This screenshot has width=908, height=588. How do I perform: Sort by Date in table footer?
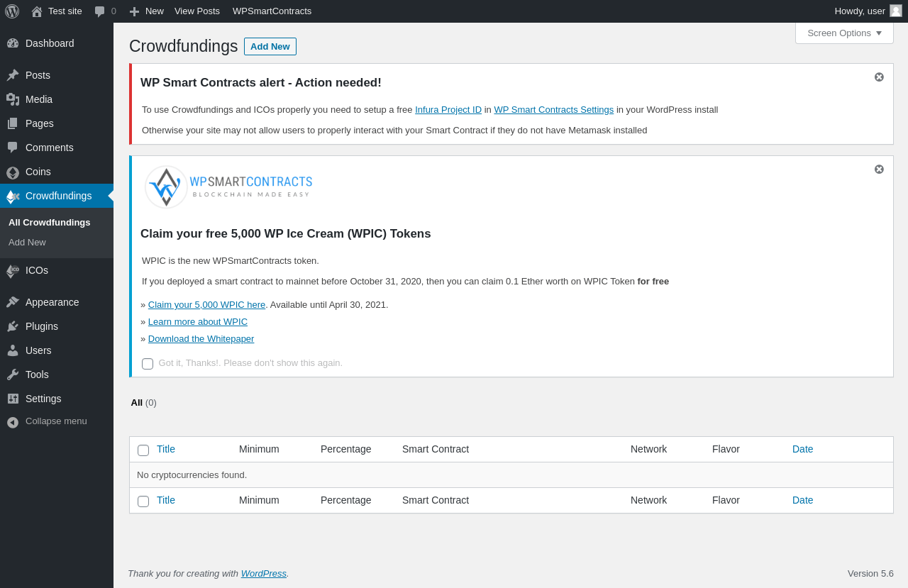coord(803,500)
